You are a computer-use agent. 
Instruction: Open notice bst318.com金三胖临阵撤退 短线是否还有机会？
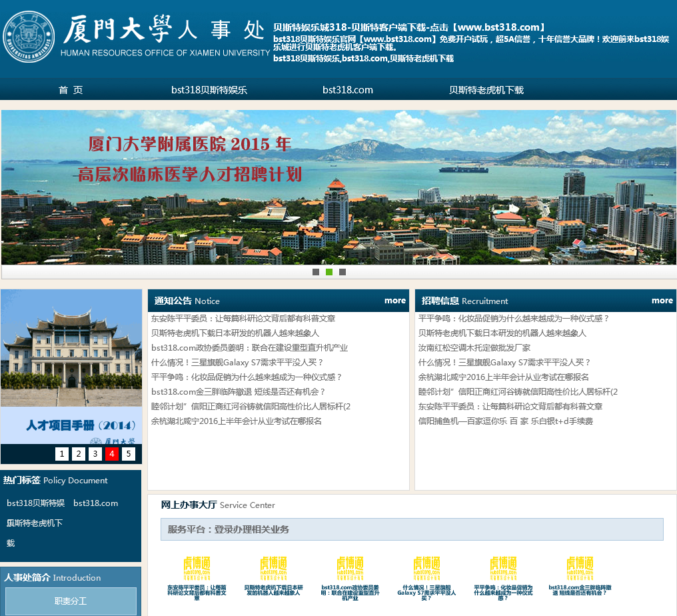point(238,392)
